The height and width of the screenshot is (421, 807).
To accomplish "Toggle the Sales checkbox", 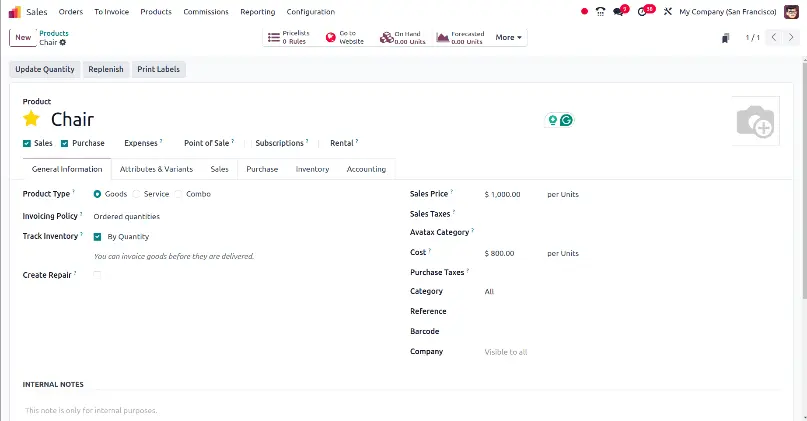I will [x=27, y=144].
